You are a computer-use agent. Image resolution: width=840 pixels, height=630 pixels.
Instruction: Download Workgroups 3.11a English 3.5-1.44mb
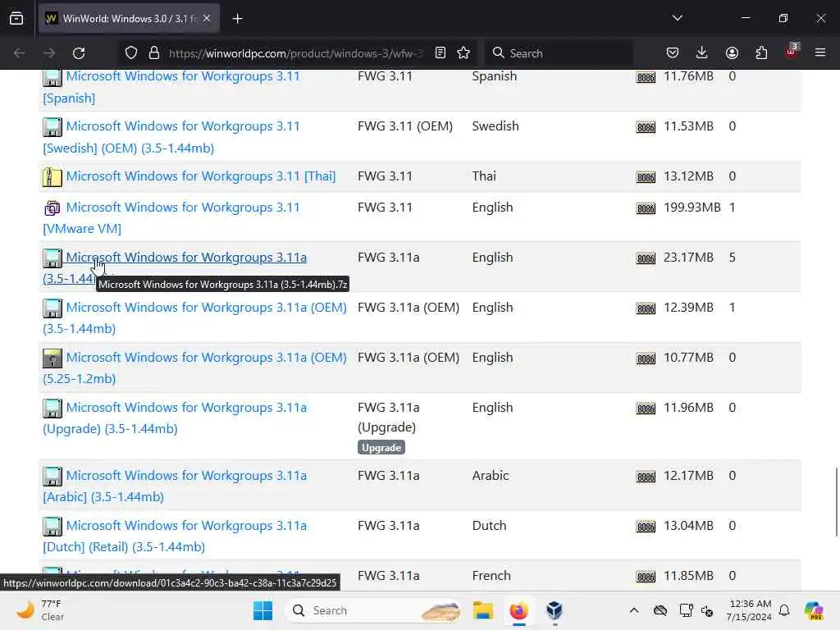tap(186, 257)
